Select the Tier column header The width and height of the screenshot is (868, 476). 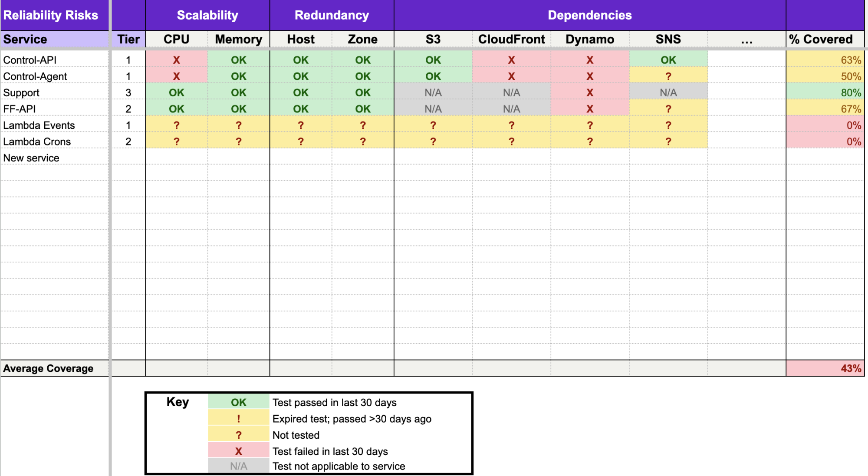[128, 39]
